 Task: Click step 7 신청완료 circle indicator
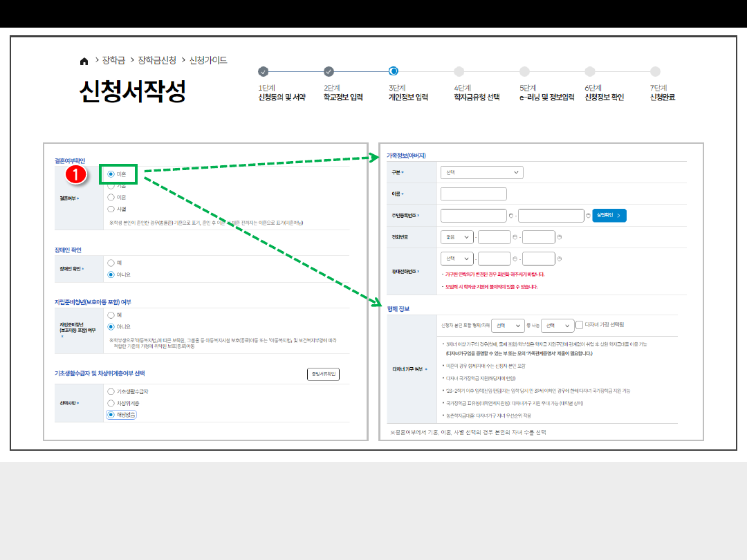pos(656,71)
